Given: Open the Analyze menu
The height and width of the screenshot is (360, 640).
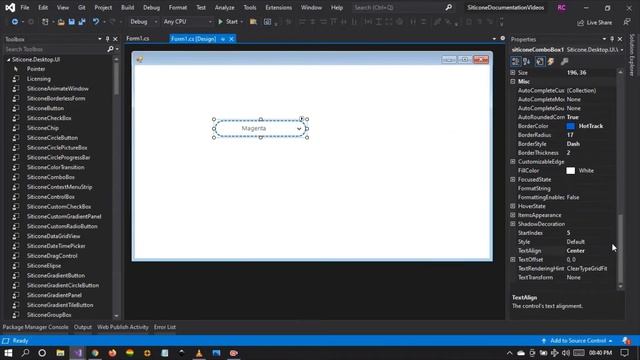Looking at the screenshot, I should coord(224,8).
